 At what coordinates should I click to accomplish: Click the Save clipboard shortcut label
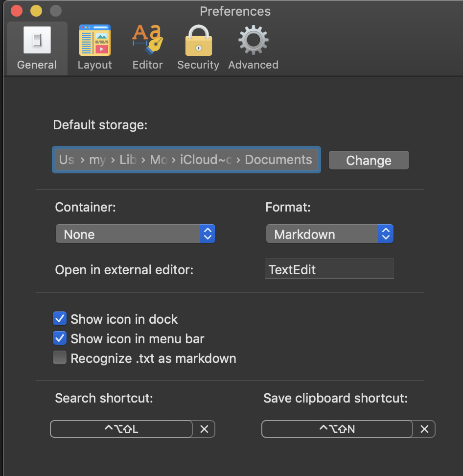tap(336, 398)
